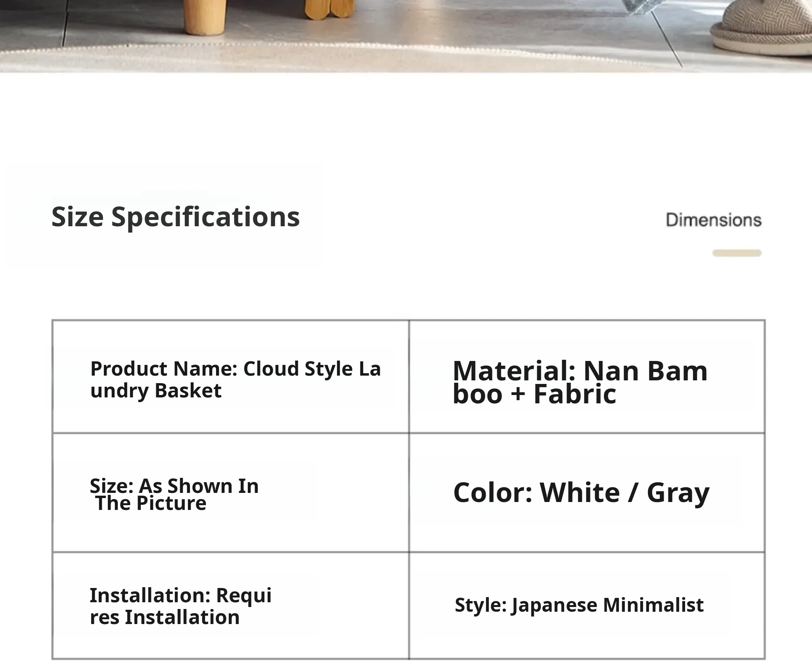Click the "Size:" label

pos(111,486)
